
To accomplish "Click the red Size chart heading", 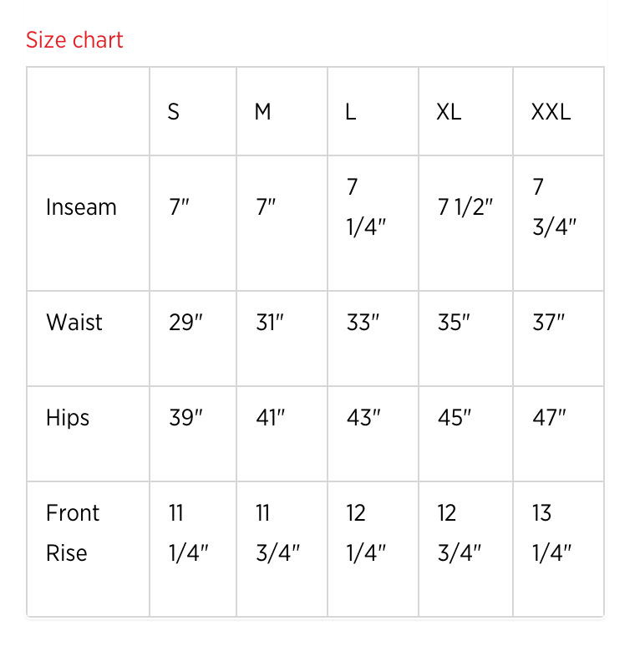I will (74, 40).
